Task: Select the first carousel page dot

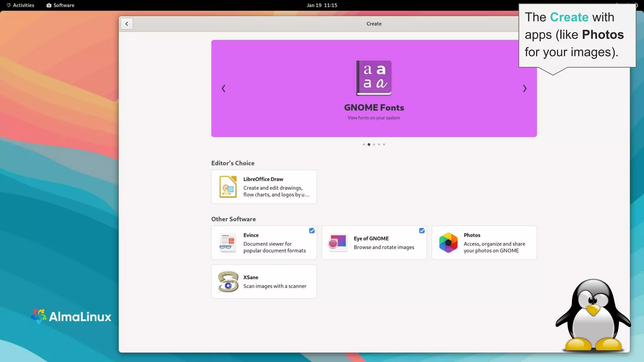Action: click(x=364, y=145)
